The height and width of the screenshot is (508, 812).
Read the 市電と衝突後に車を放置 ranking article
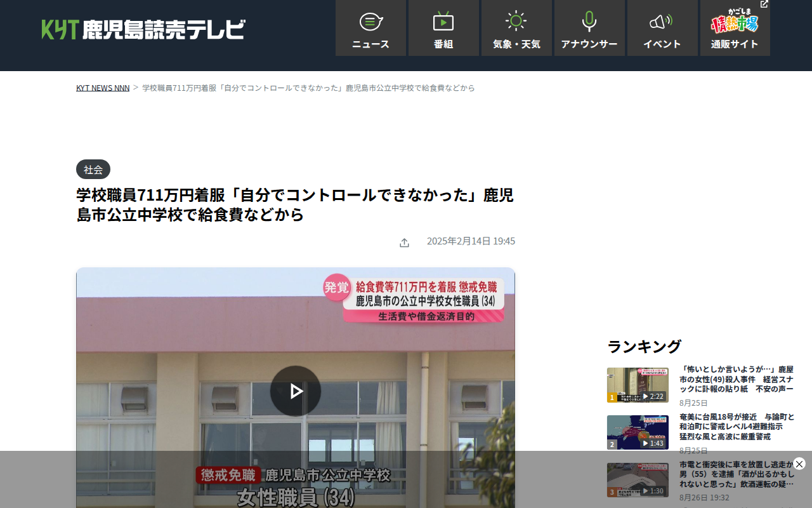pyautogui.click(x=737, y=474)
